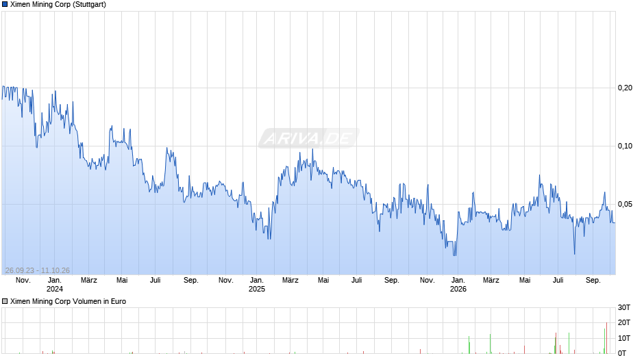Click the 'März' axis label for 2024
This screenshot has width=644, height=360.
pos(88,281)
